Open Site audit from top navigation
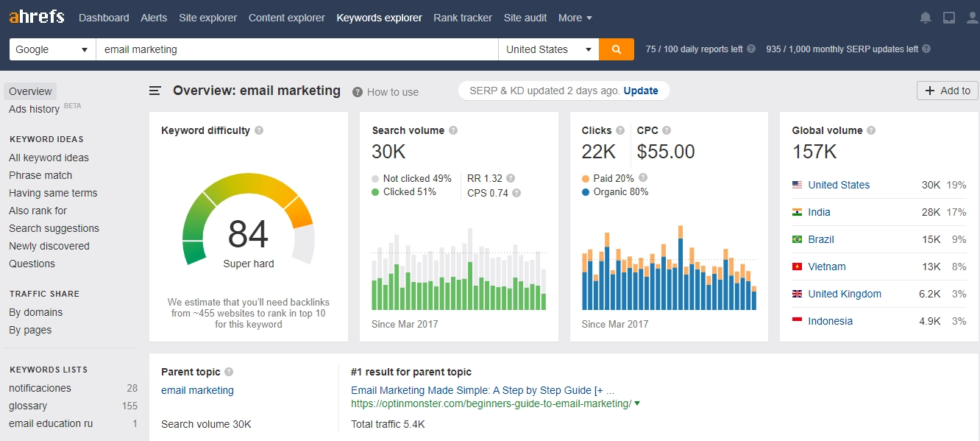980x441 pixels. [525, 18]
